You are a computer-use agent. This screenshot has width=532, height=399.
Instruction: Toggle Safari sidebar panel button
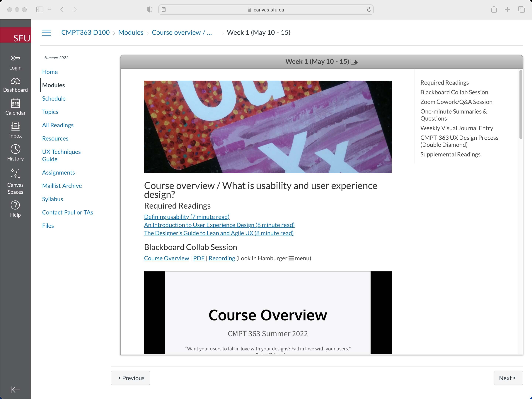(40, 10)
